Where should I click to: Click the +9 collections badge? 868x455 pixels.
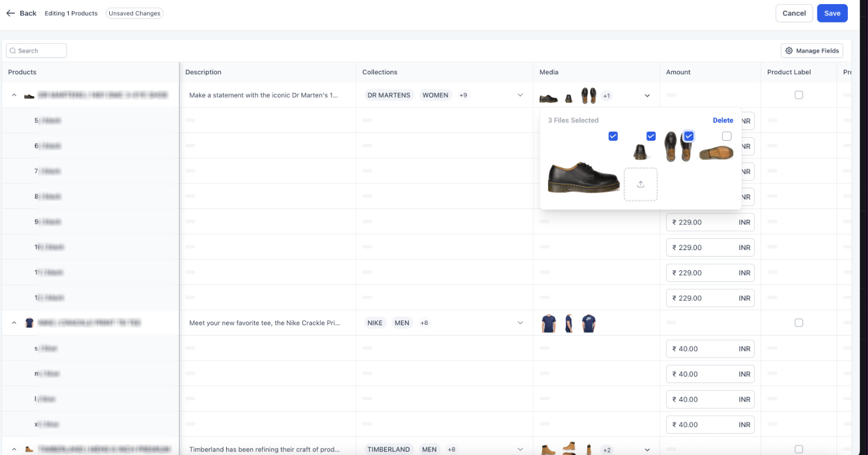pyautogui.click(x=463, y=95)
